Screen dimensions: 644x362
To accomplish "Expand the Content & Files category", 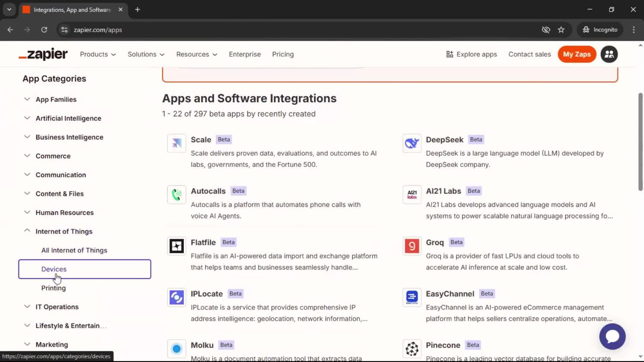I will pyautogui.click(x=27, y=193).
